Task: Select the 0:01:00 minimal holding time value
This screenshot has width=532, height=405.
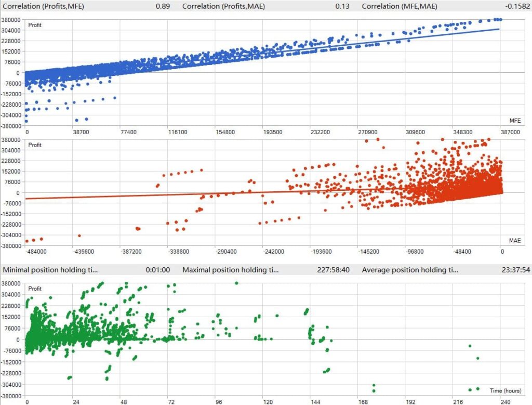Action: 159,270
